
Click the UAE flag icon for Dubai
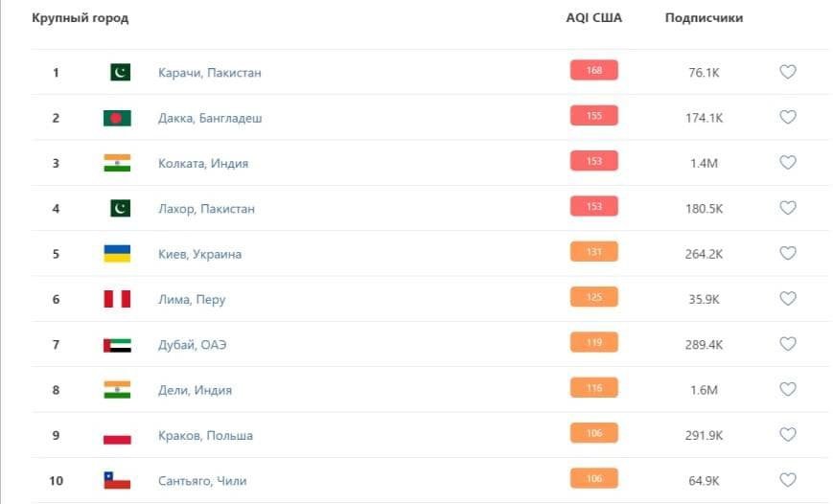tap(117, 345)
